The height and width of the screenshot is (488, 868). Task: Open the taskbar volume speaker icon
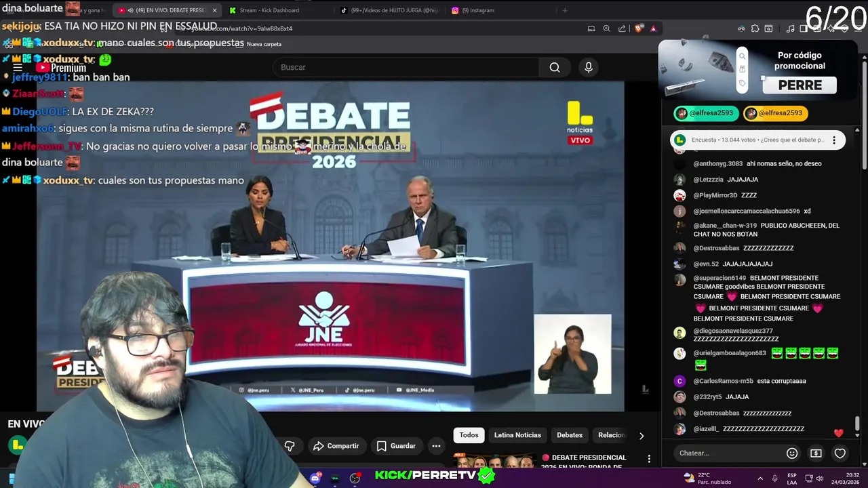(819, 479)
